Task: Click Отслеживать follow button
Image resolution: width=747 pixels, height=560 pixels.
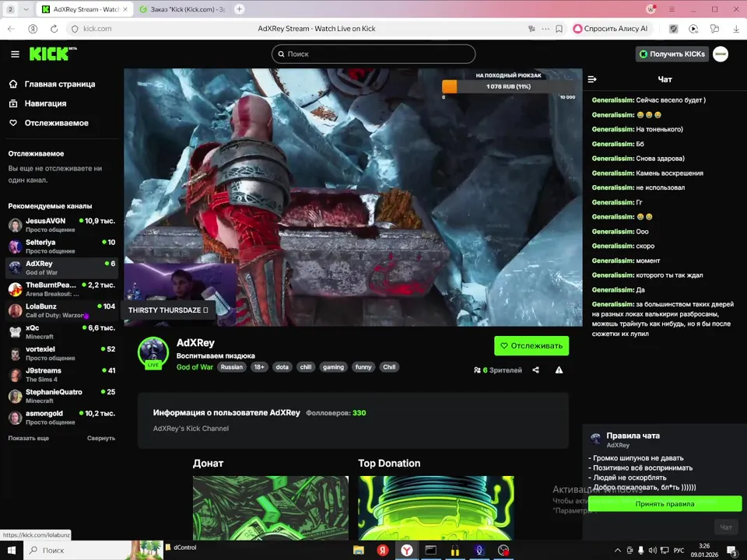Action: tap(531, 345)
